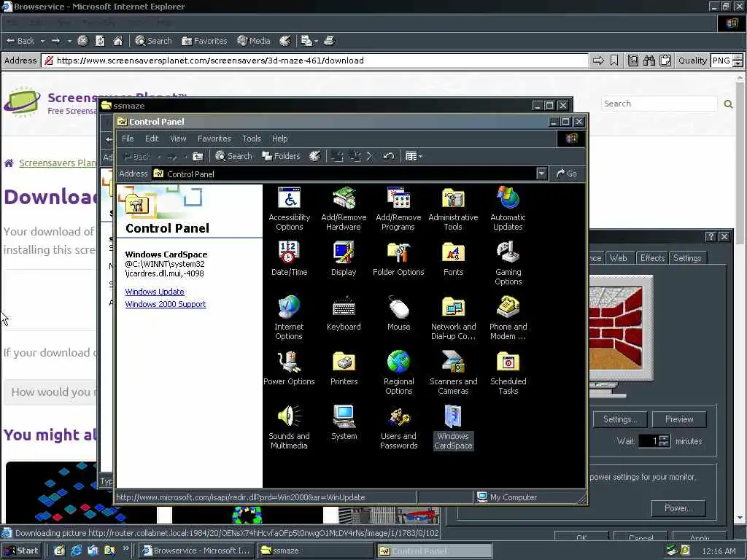Viewport: 747px width, 560px height.
Task: Click the Power... button
Action: point(678,507)
